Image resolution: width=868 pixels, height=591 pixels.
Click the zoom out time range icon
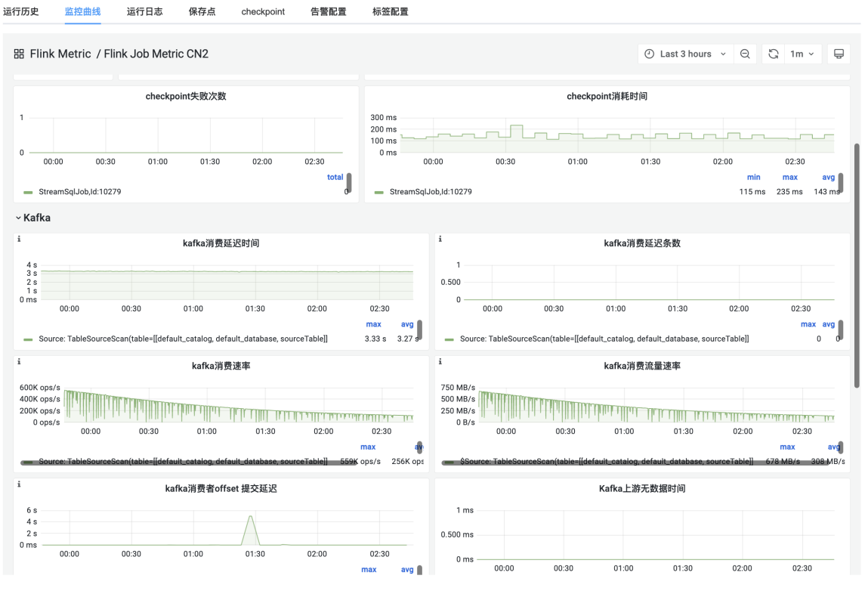745,54
